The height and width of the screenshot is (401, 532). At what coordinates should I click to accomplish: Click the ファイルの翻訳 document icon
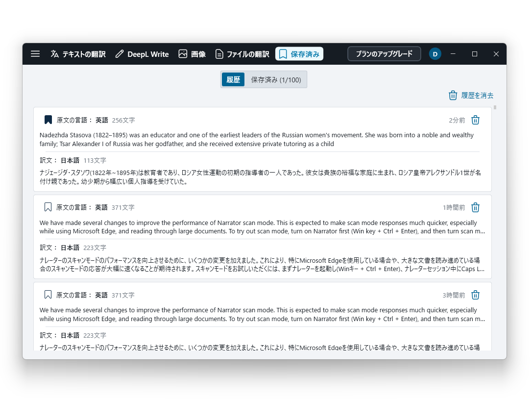[219, 54]
